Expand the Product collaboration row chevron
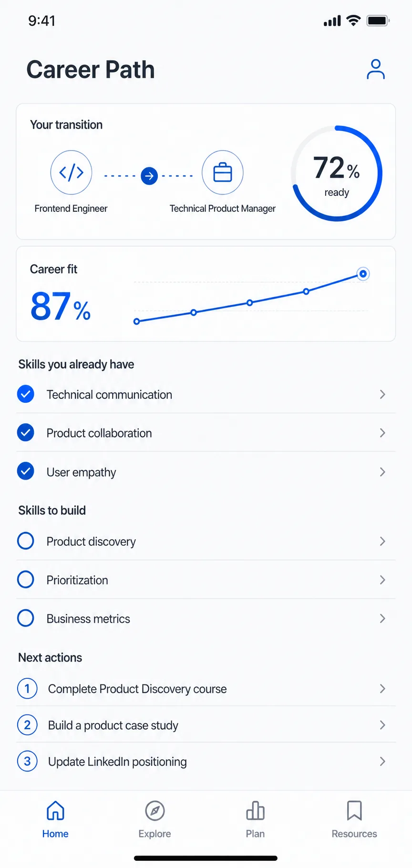412x868 pixels. click(382, 433)
